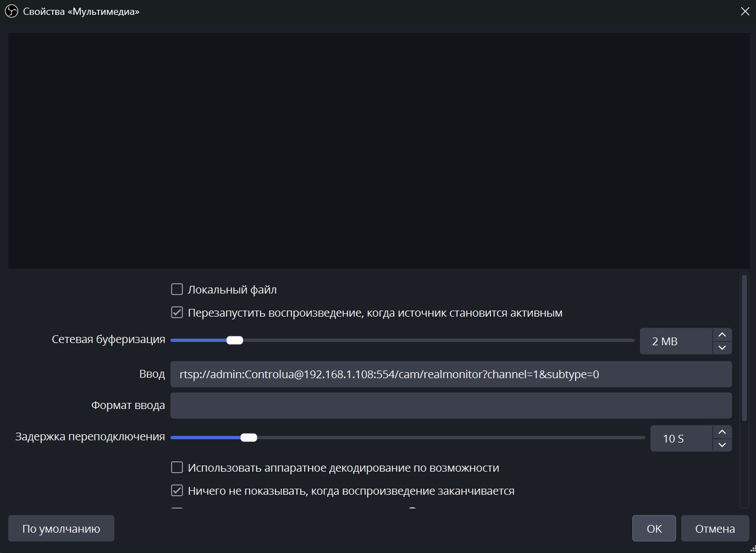Uncheck «Ничего не показывать» when playback ends

click(177, 490)
